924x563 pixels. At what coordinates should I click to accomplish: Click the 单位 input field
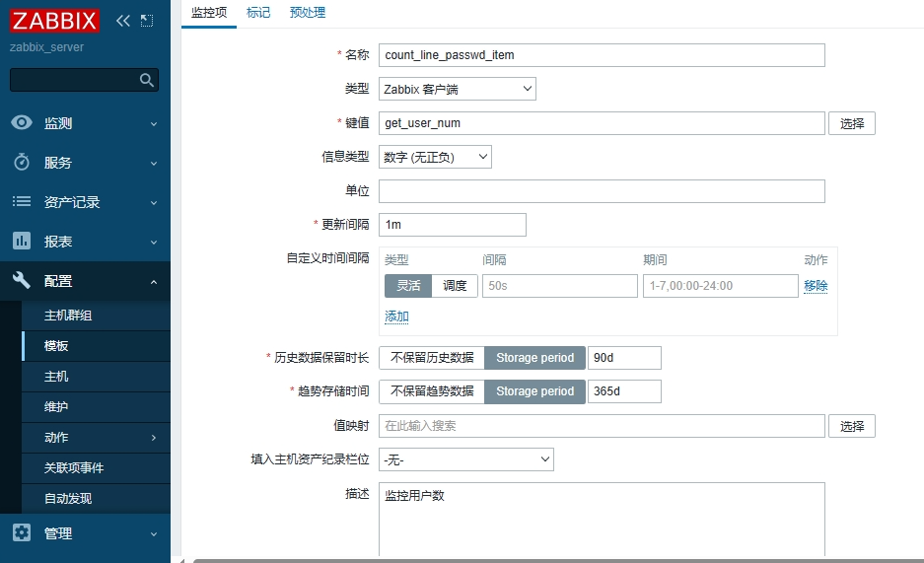pos(602,191)
